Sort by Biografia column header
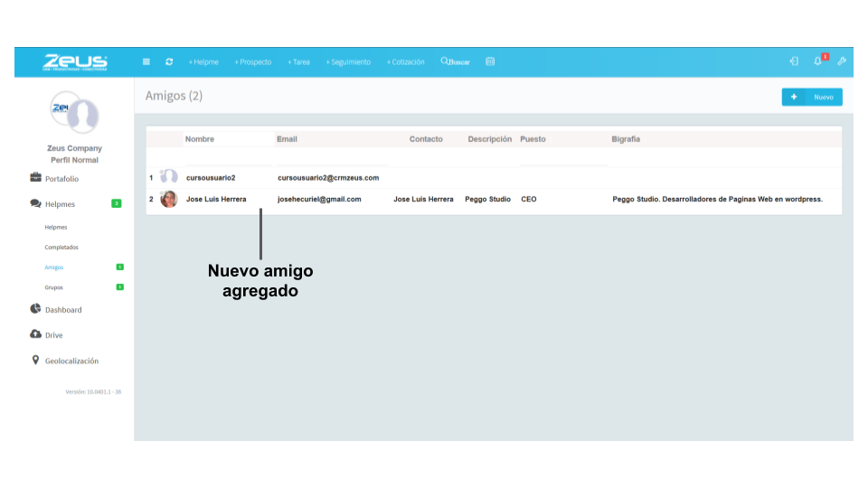868x488 pixels. (626, 139)
